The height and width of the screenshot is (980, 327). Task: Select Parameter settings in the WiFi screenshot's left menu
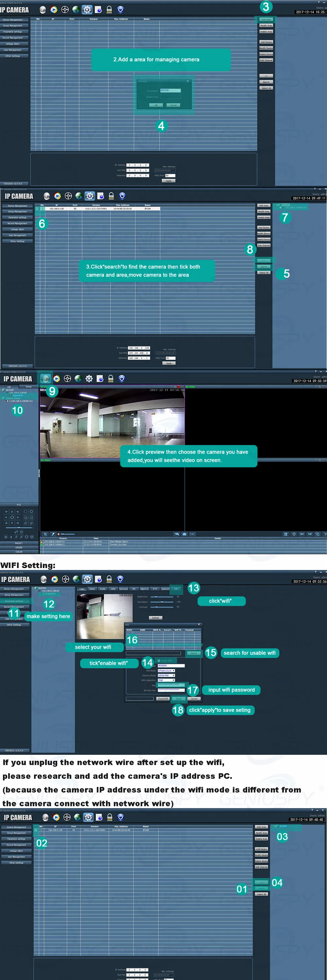[x=14, y=601]
